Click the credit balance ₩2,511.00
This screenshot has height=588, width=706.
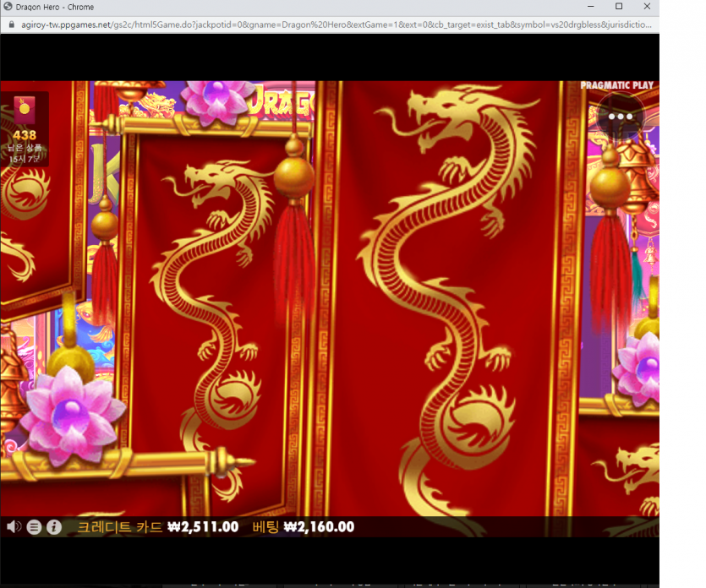[x=203, y=527]
